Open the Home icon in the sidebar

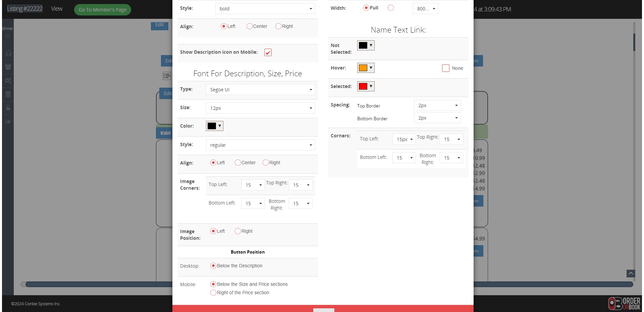click(x=8, y=53)
